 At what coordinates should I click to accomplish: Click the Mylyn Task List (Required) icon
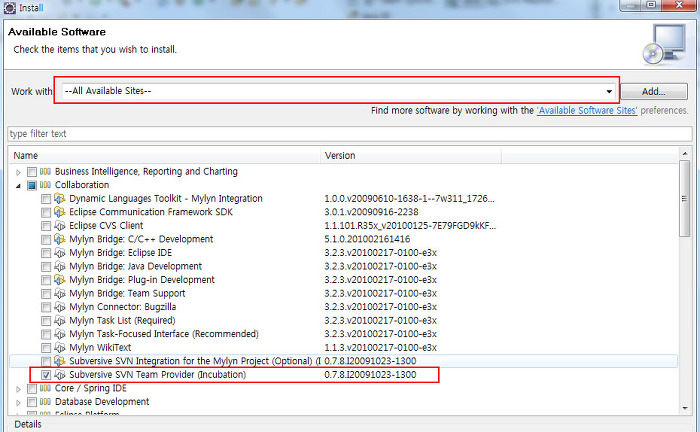pyautogui.click(x=60, y=320)
